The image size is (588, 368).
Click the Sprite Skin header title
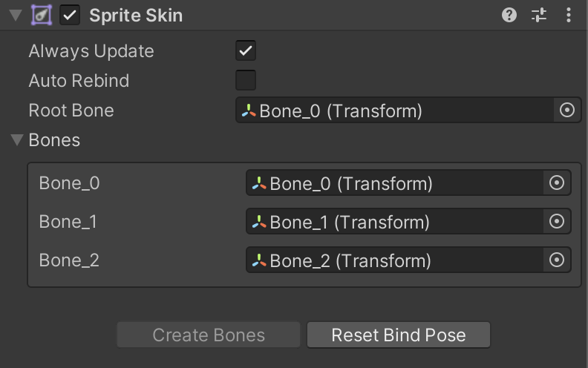click(x=136, y=15)
